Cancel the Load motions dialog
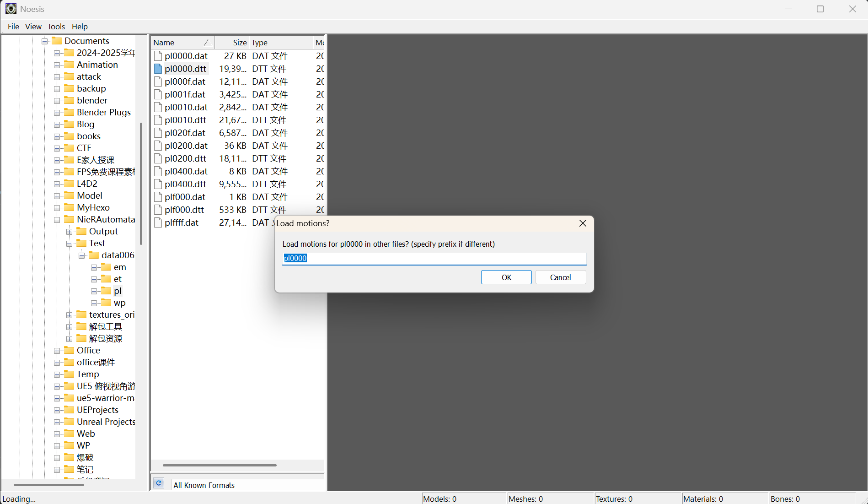Image resolution: width=868 pixels, height=504 pixels. coord(560,277)
